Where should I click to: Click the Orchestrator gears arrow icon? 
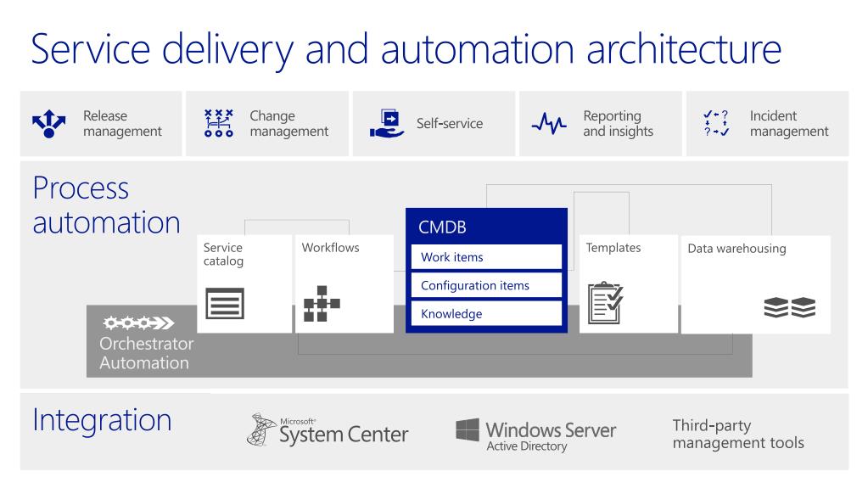[138, 323]
